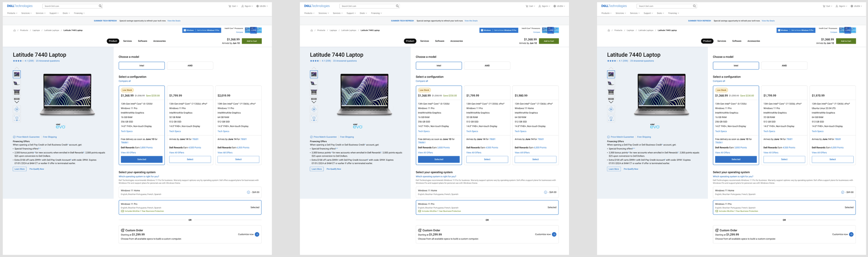Open the 360-degree view icon in the middle page
The width and height of the screenshot is (868, 257).
pos(314,109)
